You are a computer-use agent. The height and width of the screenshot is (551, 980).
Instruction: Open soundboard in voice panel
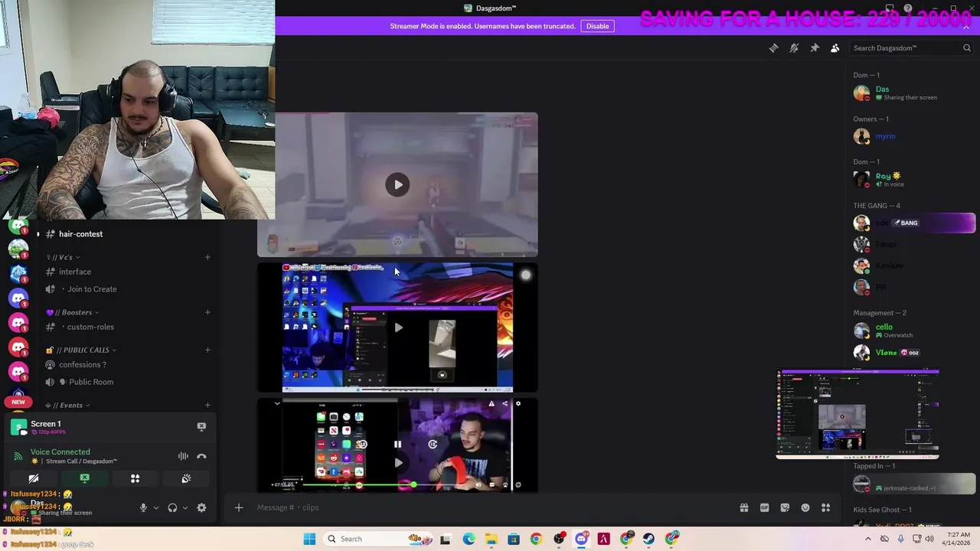pos(186,478)
